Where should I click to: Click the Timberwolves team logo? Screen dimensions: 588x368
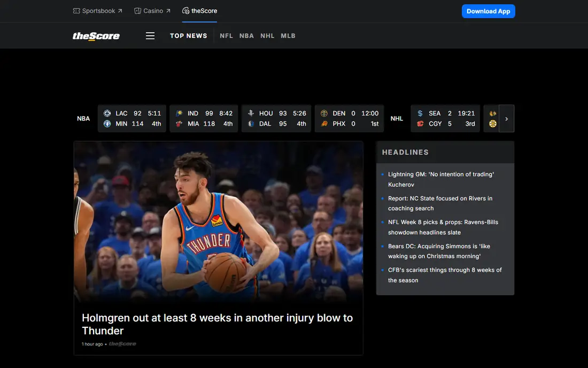click(107, 124)
